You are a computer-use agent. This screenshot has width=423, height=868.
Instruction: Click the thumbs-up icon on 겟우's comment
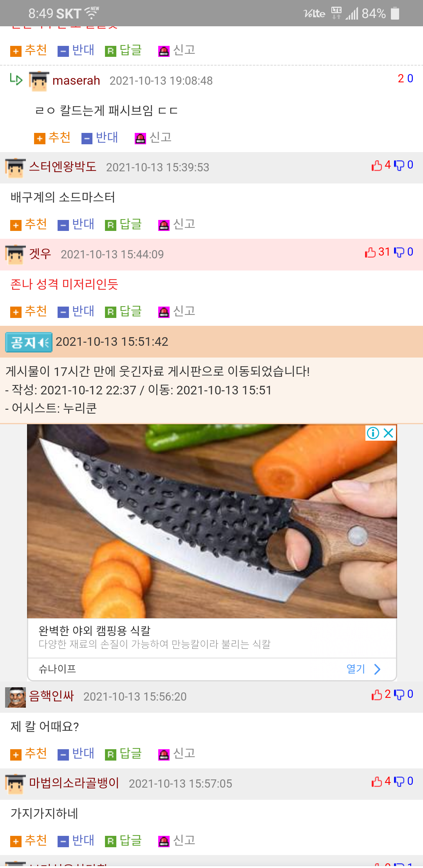(x=370, y=252)
